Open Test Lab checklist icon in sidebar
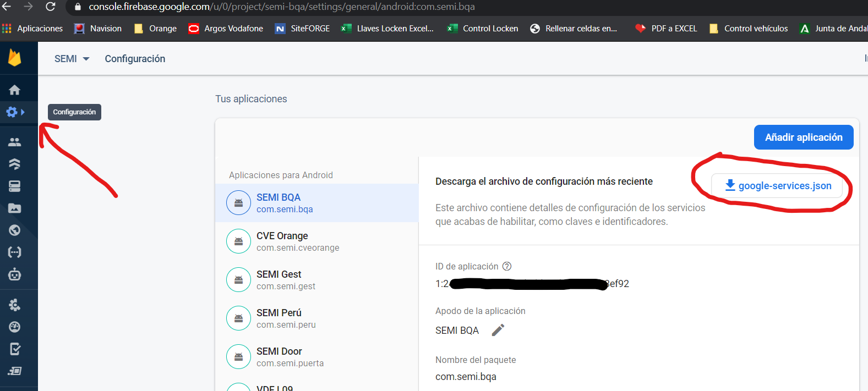Screen dimensions: 868x391 15,349
